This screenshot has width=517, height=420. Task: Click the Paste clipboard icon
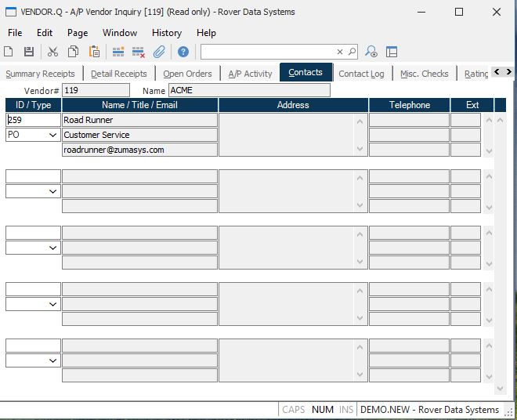coord(94,52)
